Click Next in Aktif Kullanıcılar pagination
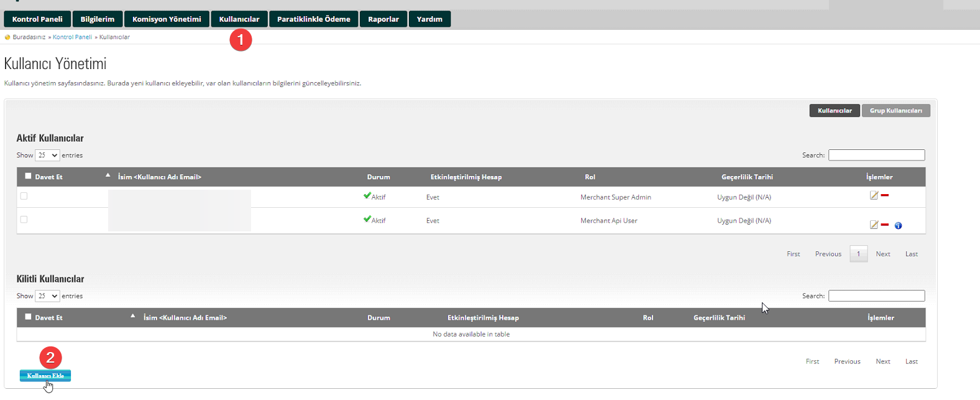Image resolution: width=980 pixels, height=400 pixels. point(882,254)
